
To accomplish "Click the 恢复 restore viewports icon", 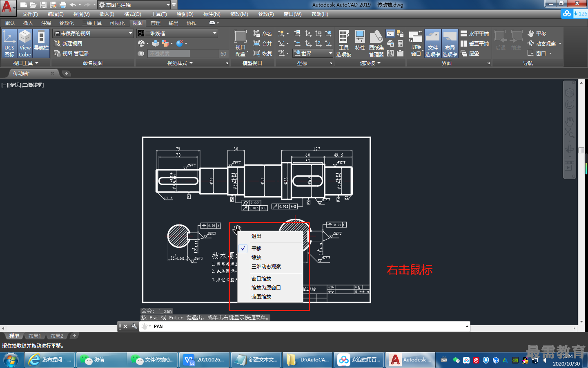I will (x=263, y=53).
